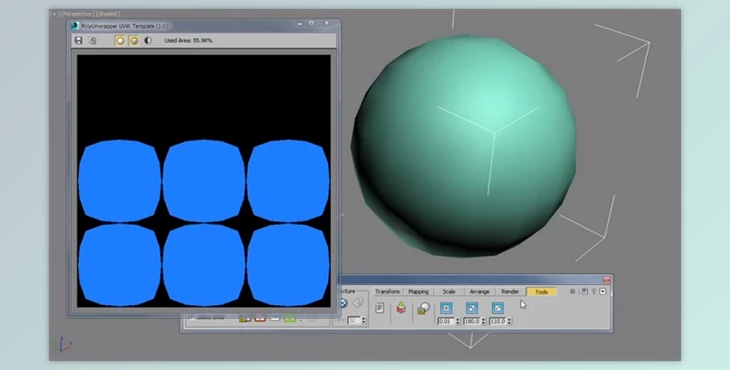Open the Render tab

pyautogui.click(x=510, y=291)
